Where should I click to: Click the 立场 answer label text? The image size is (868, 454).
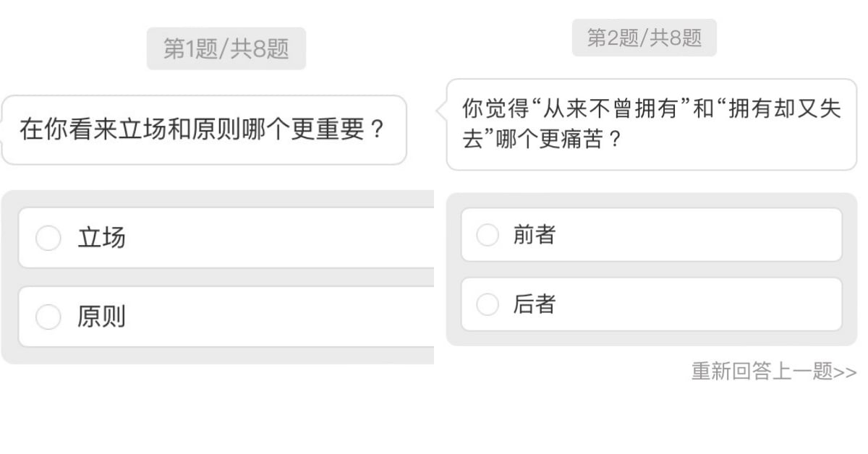pos(101,238)
